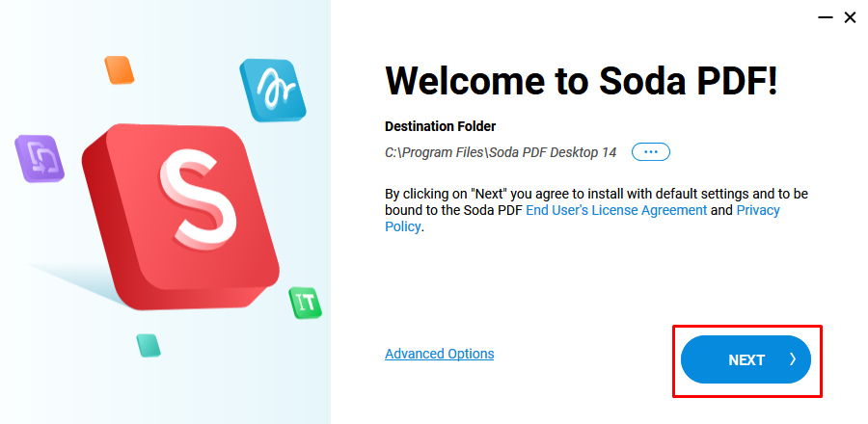Open the Privacy Policy link
This screenshot has width=868, height=424.
point(758,210)
